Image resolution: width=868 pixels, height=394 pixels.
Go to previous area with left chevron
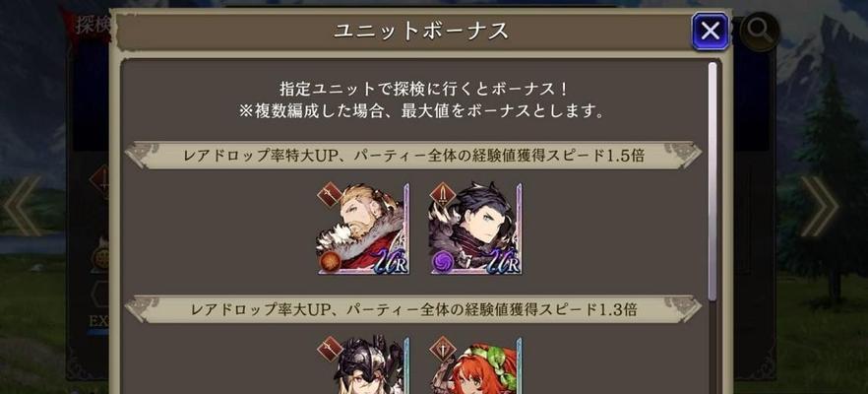click(x=22, y=206)
